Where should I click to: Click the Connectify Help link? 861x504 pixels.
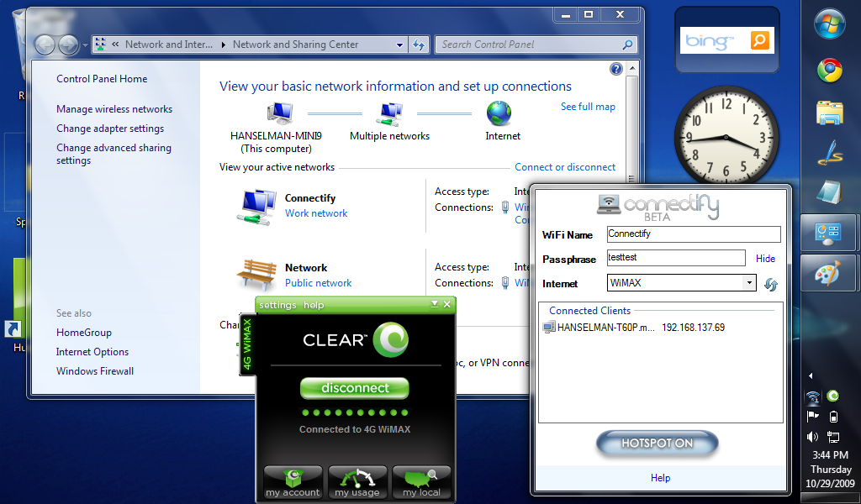pos(660,478)
